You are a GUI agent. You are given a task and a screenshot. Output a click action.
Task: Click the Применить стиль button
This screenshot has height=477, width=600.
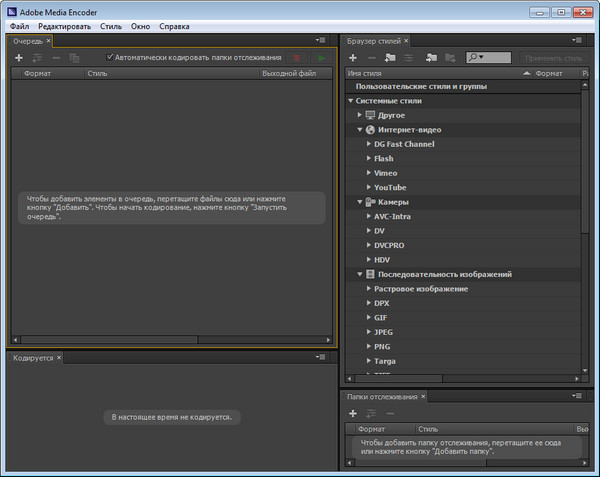(x=552, y=58)
